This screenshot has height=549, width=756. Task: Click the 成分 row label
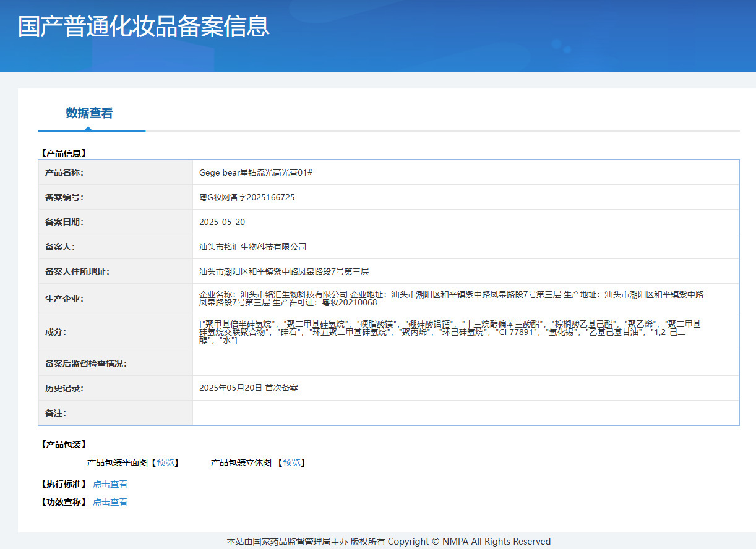click(x=56, y=332)
